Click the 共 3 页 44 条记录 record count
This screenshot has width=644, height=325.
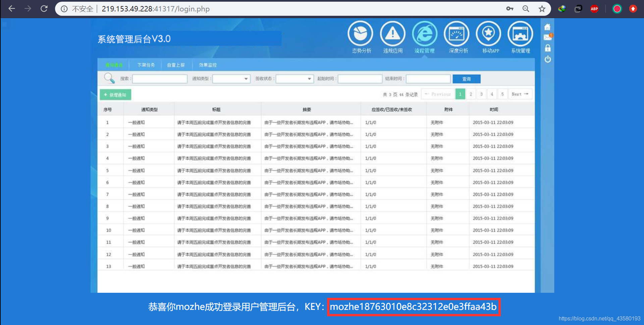point(400,94)
